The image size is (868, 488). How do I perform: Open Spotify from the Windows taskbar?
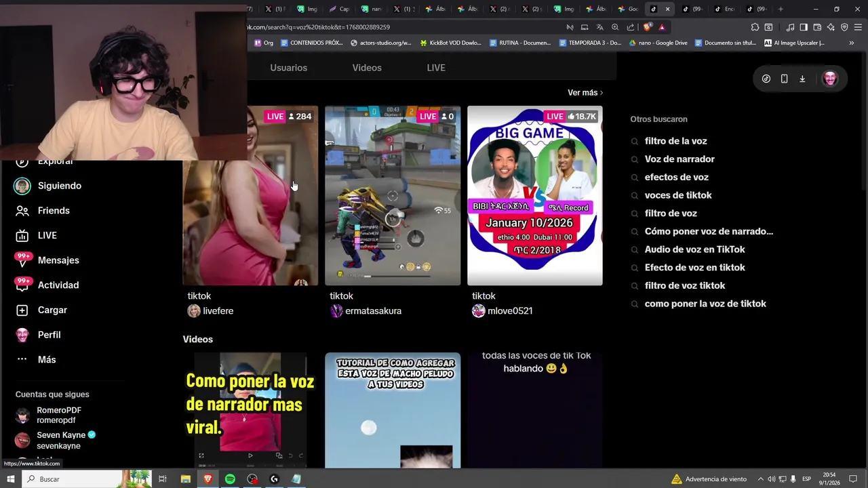click(230, 479)
